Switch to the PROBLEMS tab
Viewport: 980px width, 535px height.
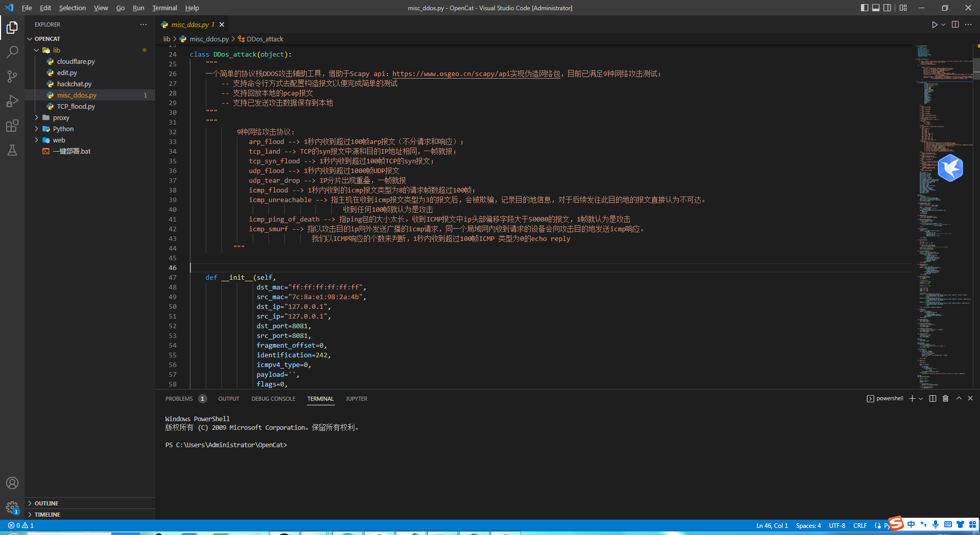tap(179, 399)
